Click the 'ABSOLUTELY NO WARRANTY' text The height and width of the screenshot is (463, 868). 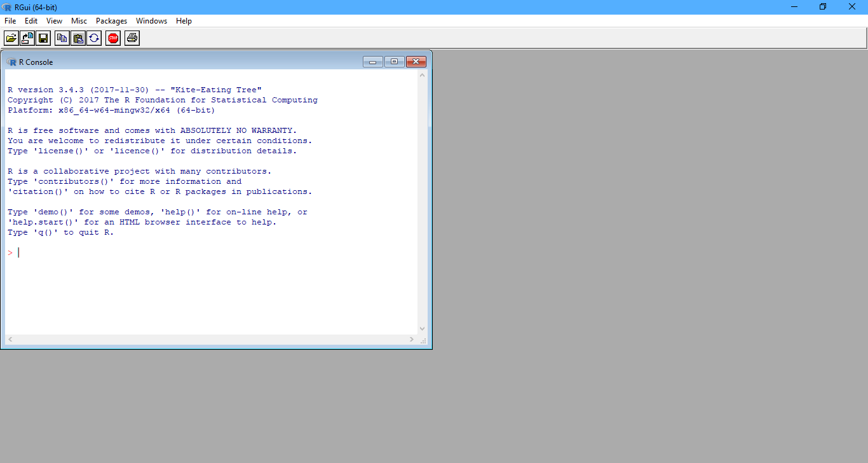236,130
